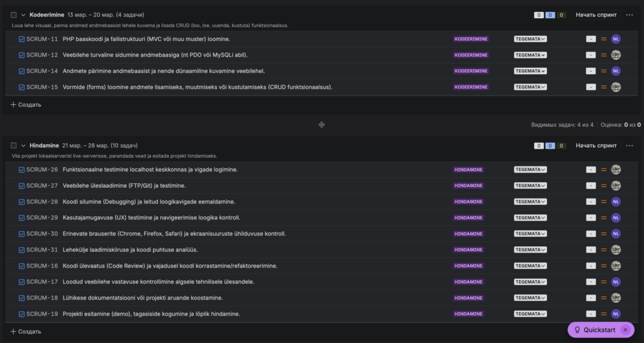Click the photo assignee avatar on SCRUM-27
This screenshot has height=343, width=644.
[616, 185]
